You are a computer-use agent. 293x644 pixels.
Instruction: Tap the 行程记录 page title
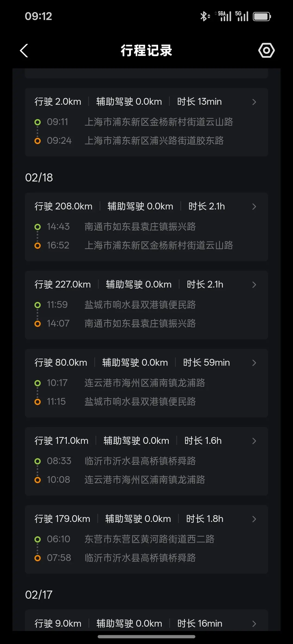tap(146, 51)
